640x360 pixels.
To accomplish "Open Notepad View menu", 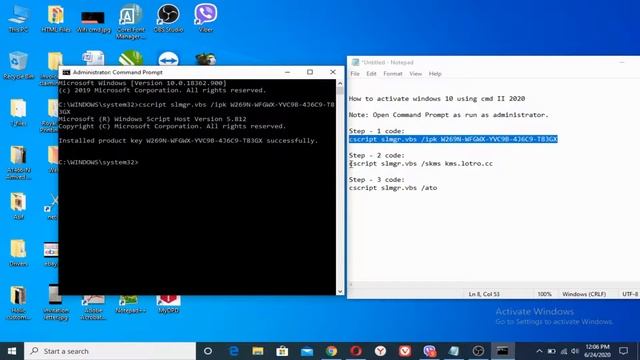I will (416, 74).
